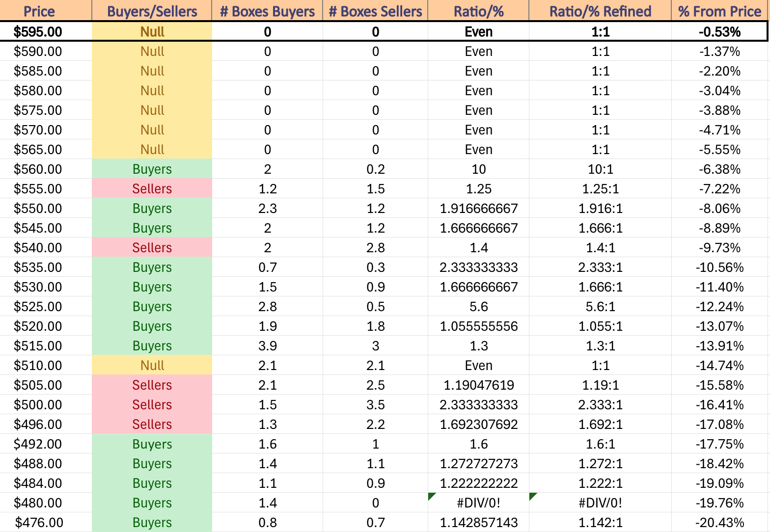Click the 1.916666667 ratio cell
This screenshot has width=770, height=532.
point(478,208)
